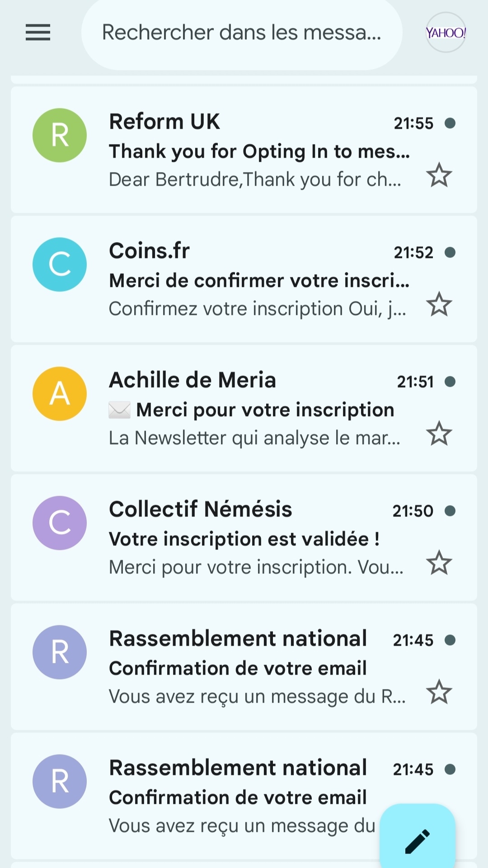Image resolution: width=488 pixels, height=868 pixels.
Task: Select Coins.fr's cyan C avatar
Action: point(60,264)
